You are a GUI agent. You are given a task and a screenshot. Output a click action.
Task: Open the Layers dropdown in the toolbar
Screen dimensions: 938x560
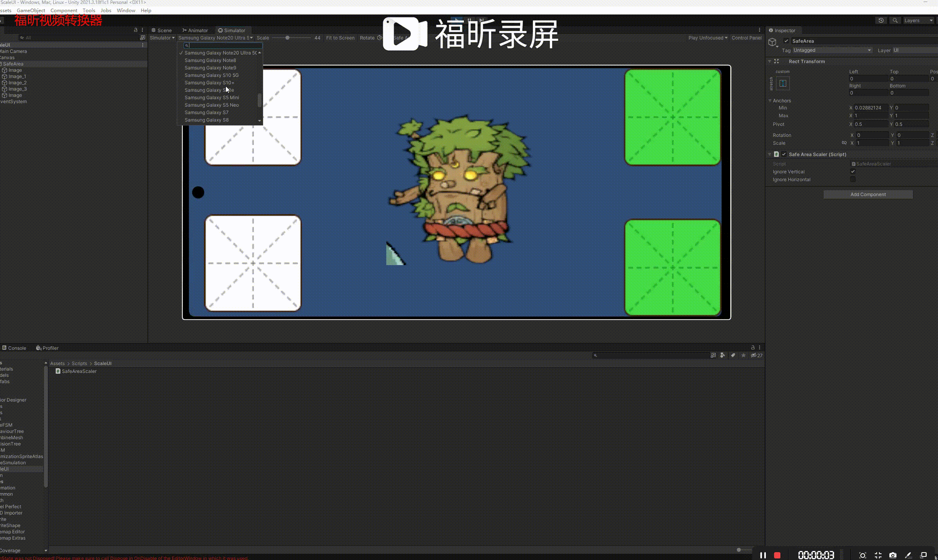pyautogui.click(x=918, y=20)
